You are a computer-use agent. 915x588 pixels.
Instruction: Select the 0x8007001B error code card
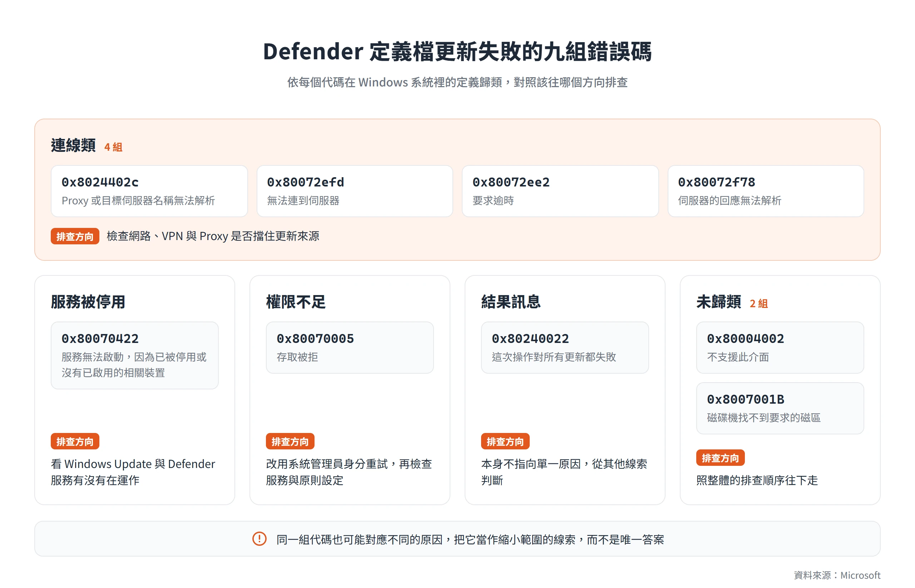pyautogui.click(x=780, y=408)
